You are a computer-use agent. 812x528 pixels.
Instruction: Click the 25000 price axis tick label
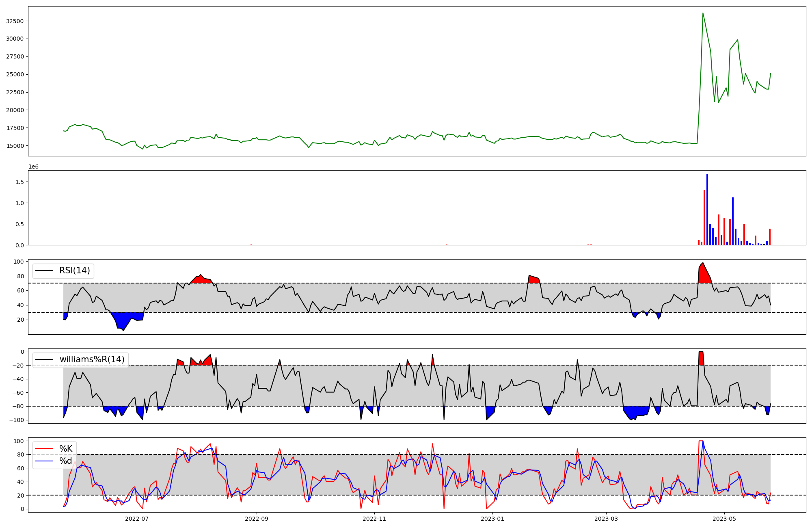(x=15, y=74)
